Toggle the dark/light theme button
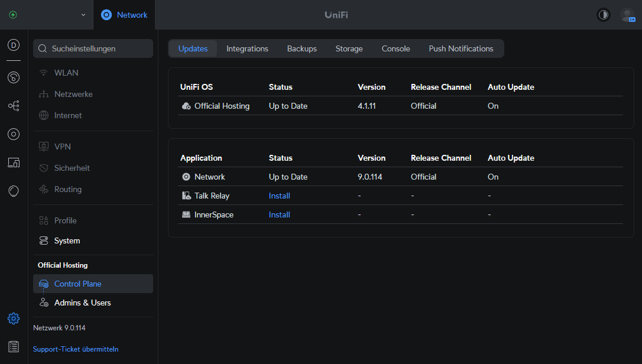The image size is (642, 364). click(604, 15)
